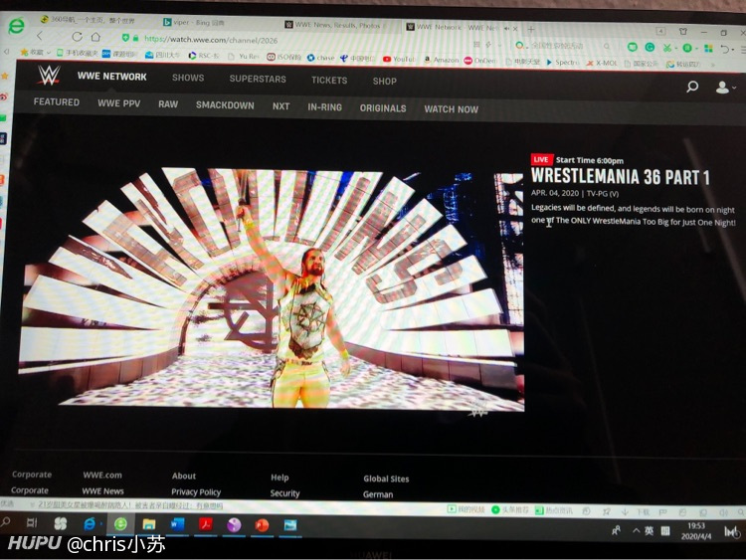Click the WRESTLEMANIA 36 PART 1 title

click(620, 176)
